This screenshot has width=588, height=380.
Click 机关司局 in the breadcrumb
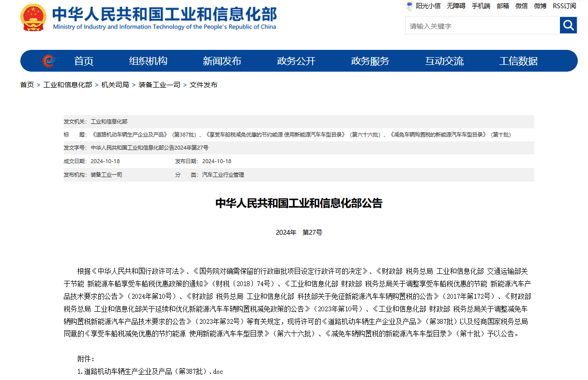(115, 85)
